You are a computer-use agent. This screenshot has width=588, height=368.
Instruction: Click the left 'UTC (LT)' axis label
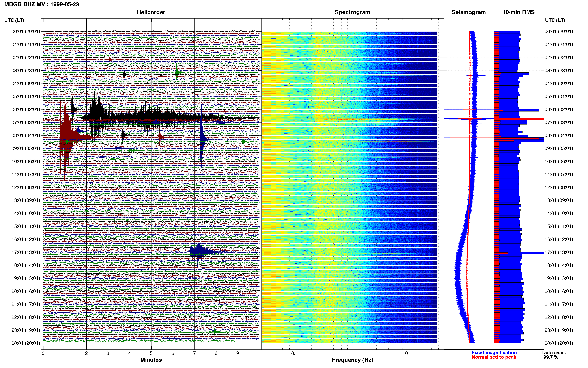click(x=14, y=20)
